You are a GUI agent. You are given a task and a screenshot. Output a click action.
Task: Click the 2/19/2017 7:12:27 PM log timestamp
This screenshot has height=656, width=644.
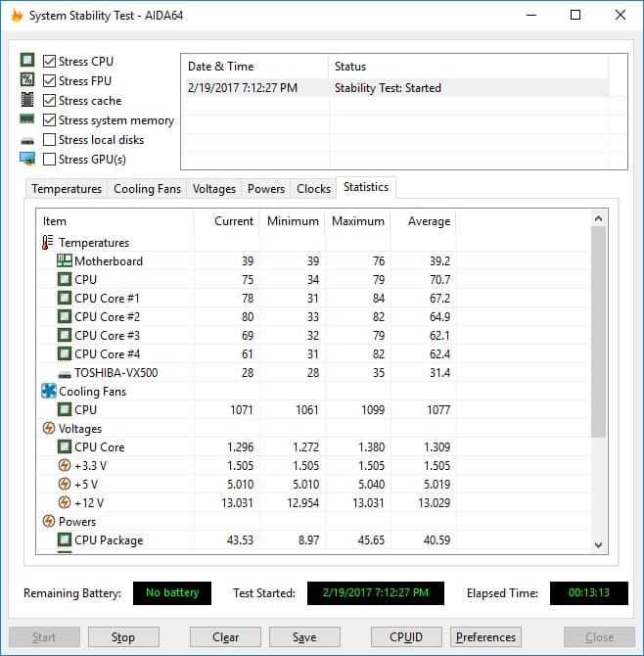point(243,88)
